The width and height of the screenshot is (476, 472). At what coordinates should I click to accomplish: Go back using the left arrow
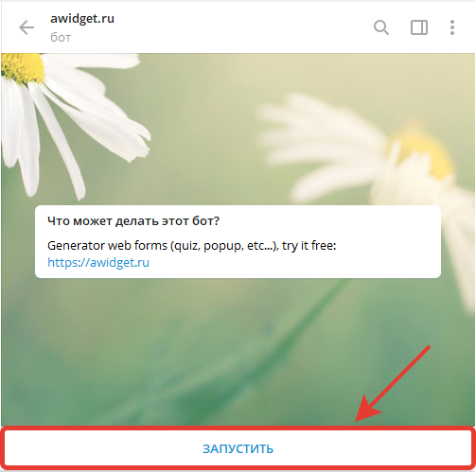point(26,27)
